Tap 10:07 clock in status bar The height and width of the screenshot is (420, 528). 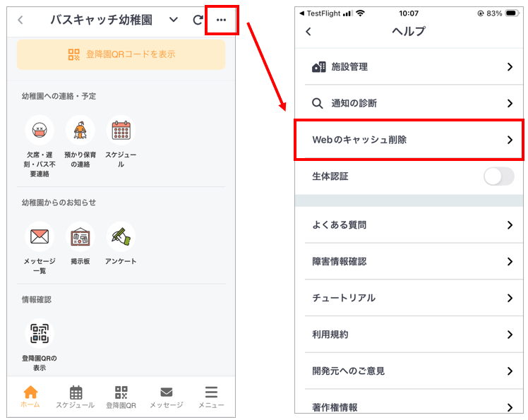point(409,13)
